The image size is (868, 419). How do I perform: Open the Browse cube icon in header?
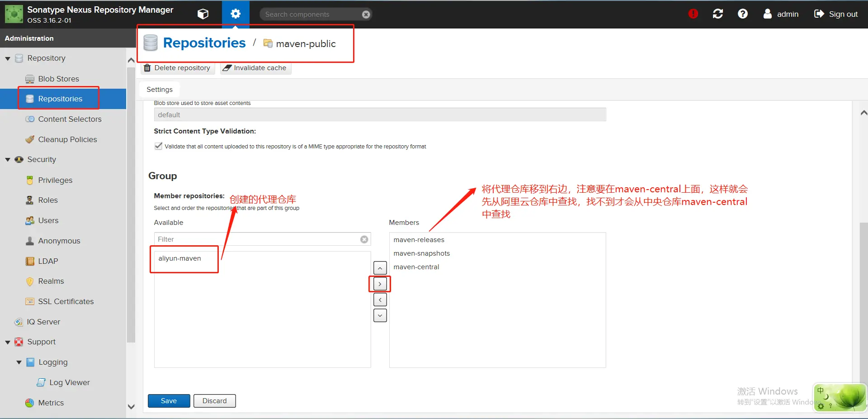[203, 14]
